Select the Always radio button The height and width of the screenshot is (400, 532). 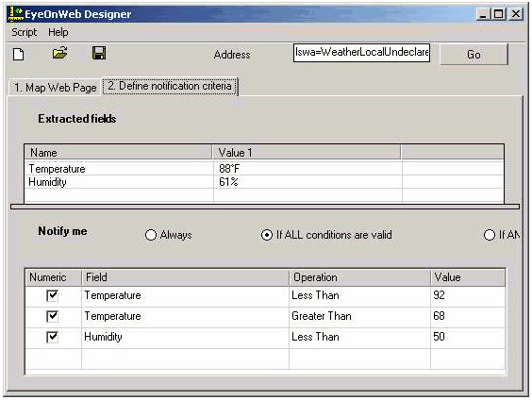[151, 235]
